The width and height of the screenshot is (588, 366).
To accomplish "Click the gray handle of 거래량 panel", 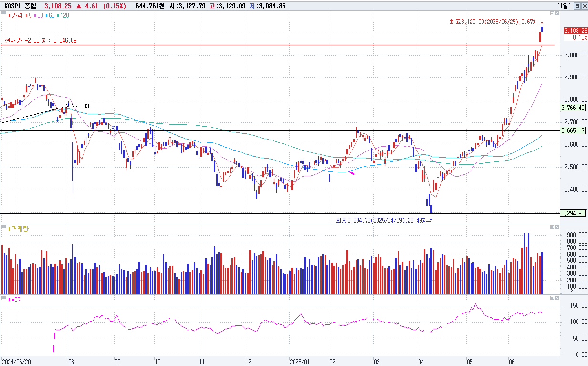I will [4, 227].
